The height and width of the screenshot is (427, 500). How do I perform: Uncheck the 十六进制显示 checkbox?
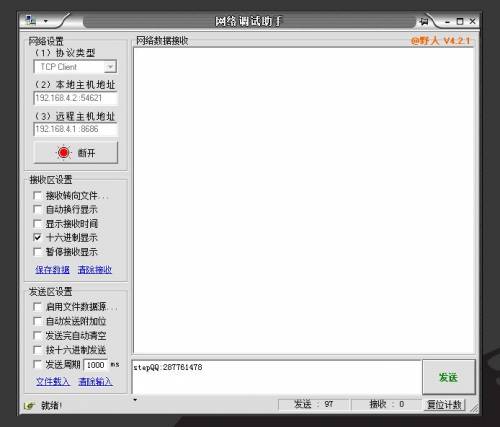(37, 237)
